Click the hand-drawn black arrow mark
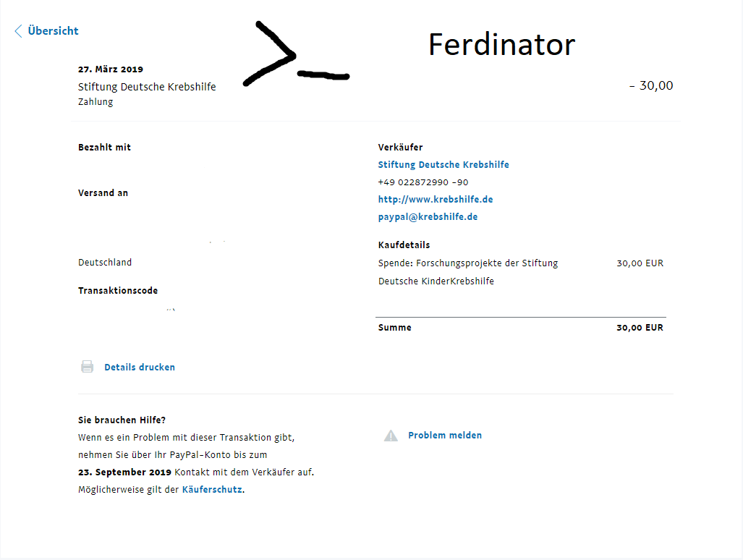The image size is (743, 560). (x=296, y=54)
